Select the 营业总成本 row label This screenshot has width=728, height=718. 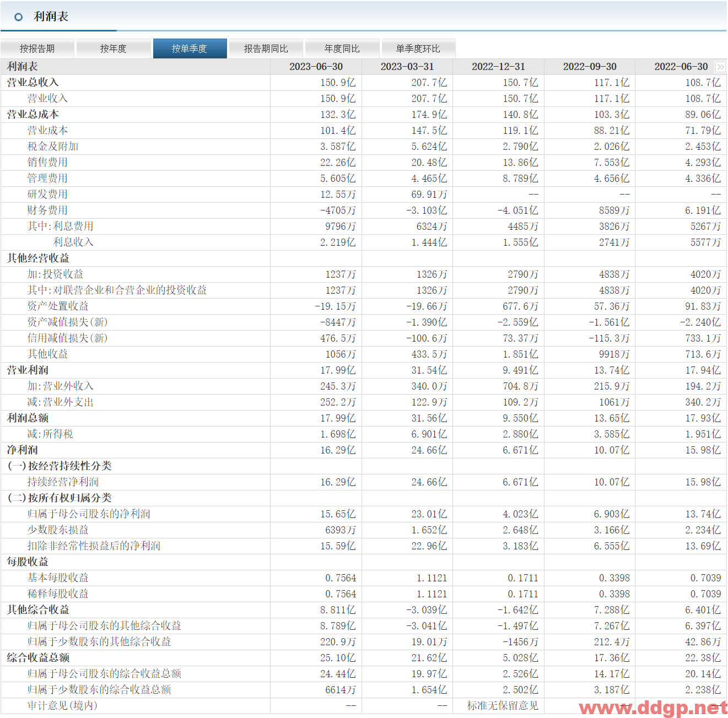33,115
